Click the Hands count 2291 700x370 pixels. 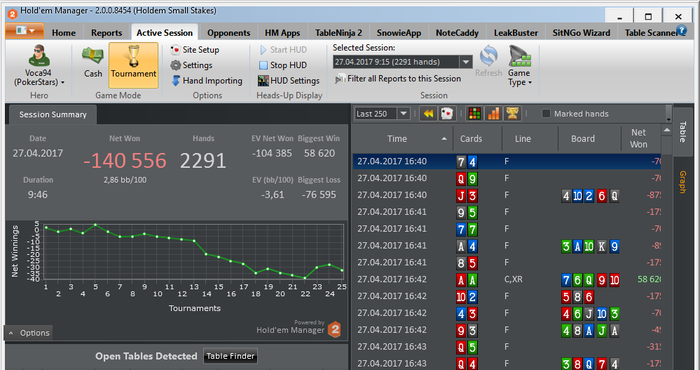pos(203,161)
